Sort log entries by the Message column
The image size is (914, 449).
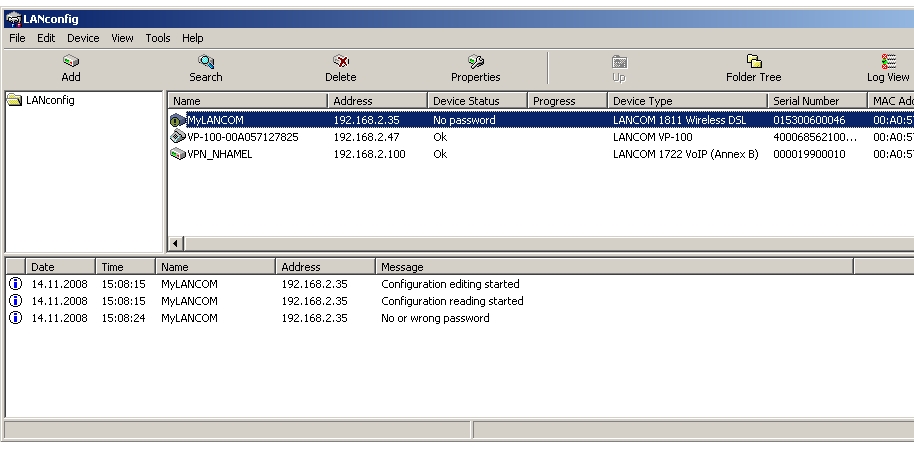pos(614,267)
